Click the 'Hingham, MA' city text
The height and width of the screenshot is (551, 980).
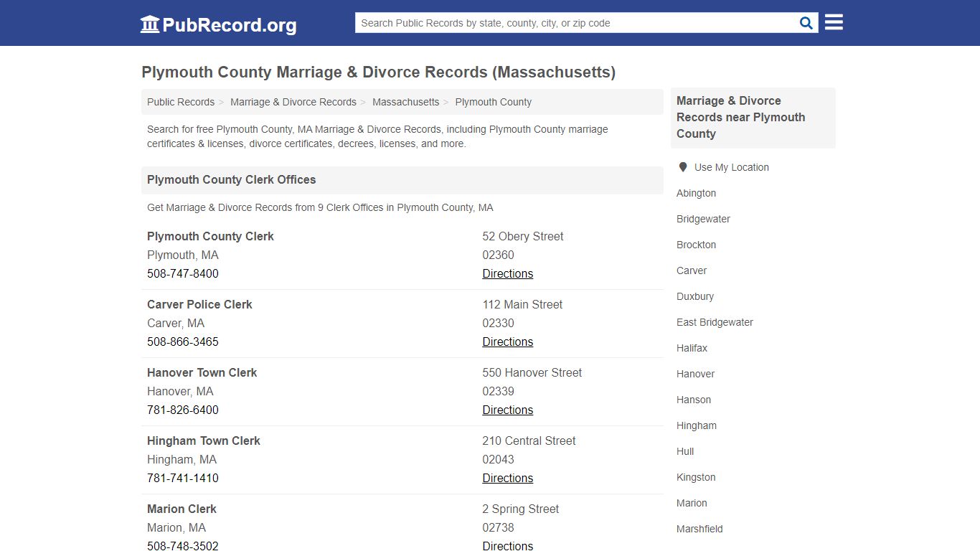[182, 459]
